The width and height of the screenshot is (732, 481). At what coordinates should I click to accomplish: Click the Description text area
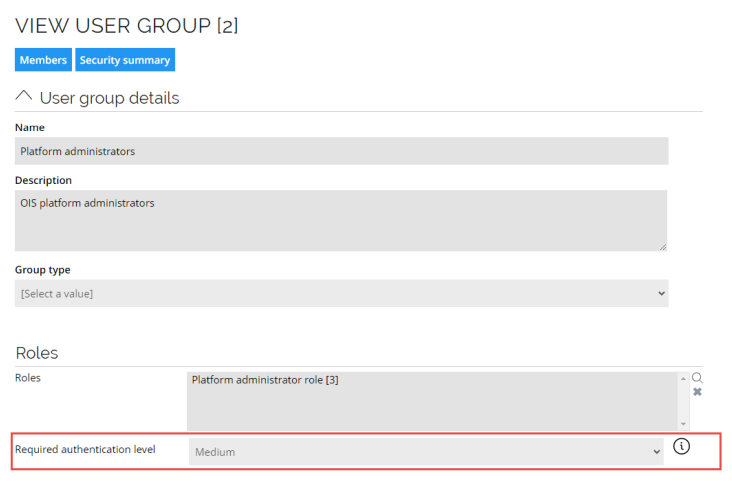[341, 220]
